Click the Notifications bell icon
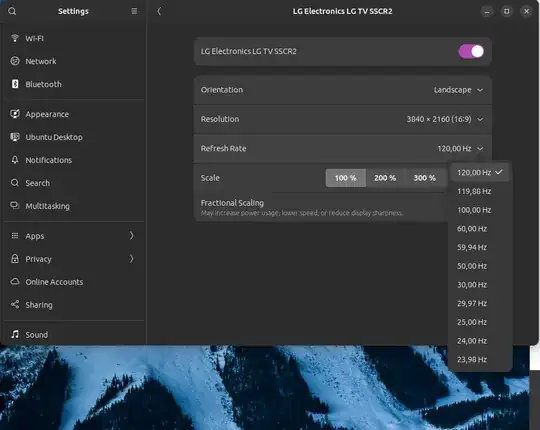This screenshot has height=430, width=540. pos(15,160)
